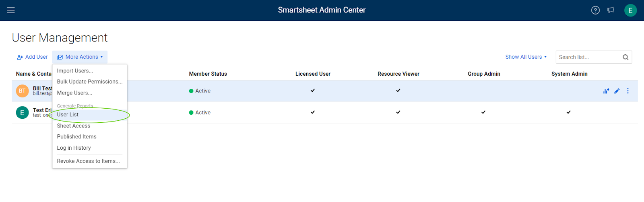This screenshot has height=202, width=644.
Task: Click the BT avatar for Bill Test
Action: (22, 91)
